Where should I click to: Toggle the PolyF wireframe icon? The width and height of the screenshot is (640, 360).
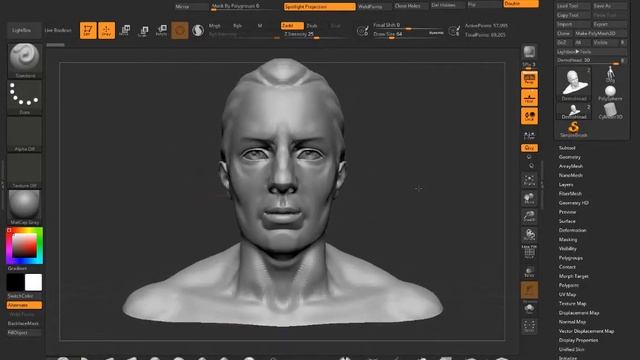529,252
